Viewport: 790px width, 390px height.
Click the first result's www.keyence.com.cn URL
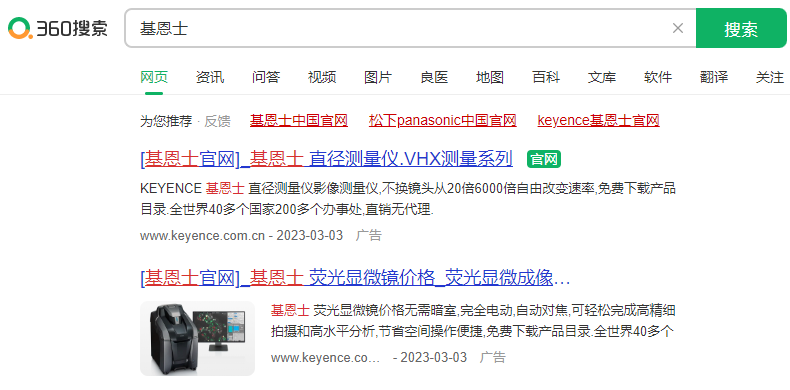(x=202, y=235)
